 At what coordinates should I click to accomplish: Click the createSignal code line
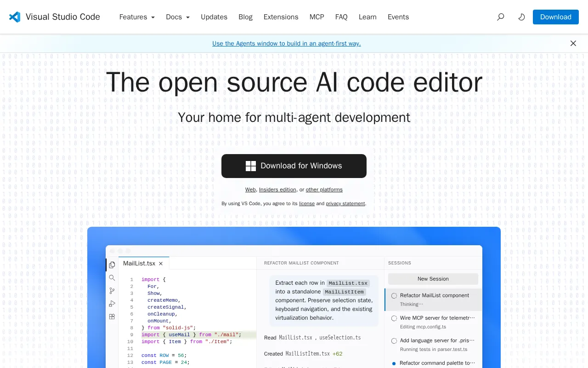point(167,307)
